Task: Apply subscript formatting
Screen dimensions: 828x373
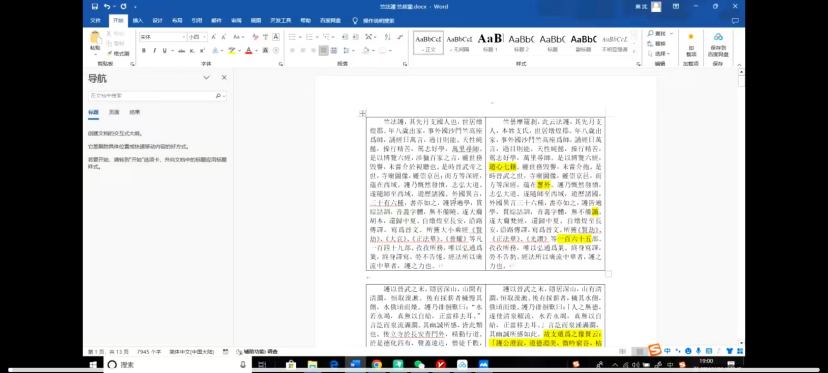Action: point(192,51)
